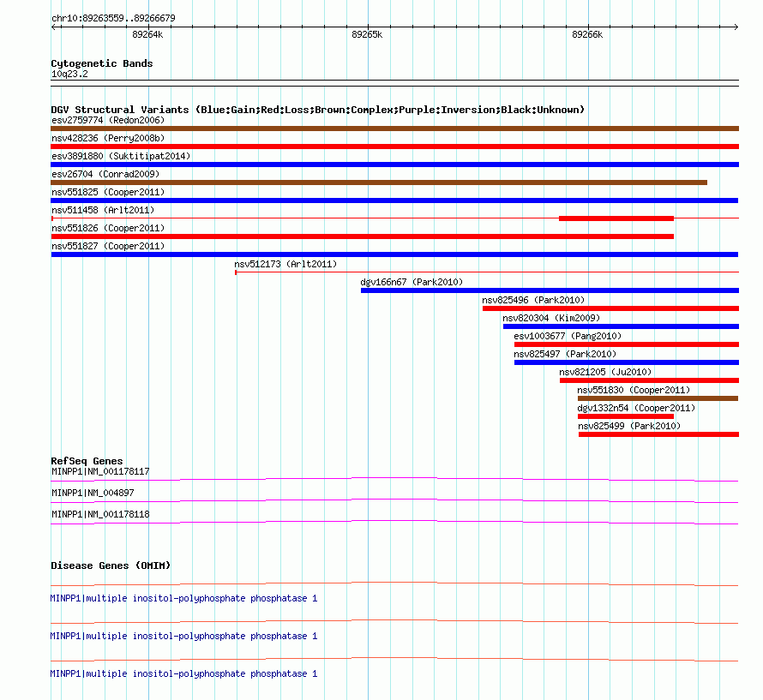This screenshot has height=700, width=763.
Task: Click the esv3891880 (Suktitipat2014) blue gain bar
Action: 394,165
